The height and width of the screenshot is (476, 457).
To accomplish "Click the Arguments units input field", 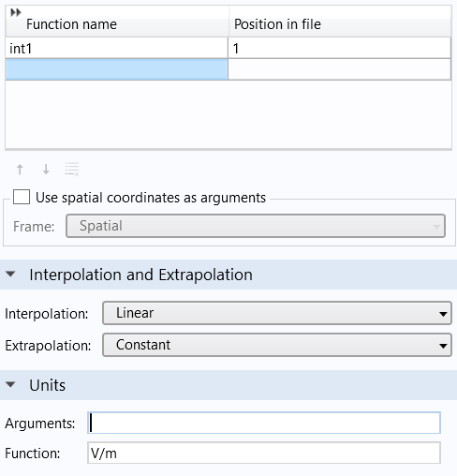I will (264, 423).
